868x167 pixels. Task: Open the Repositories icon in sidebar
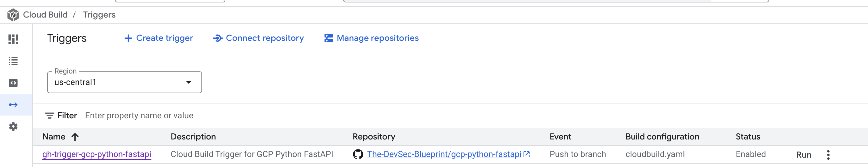tap(13, 83)
